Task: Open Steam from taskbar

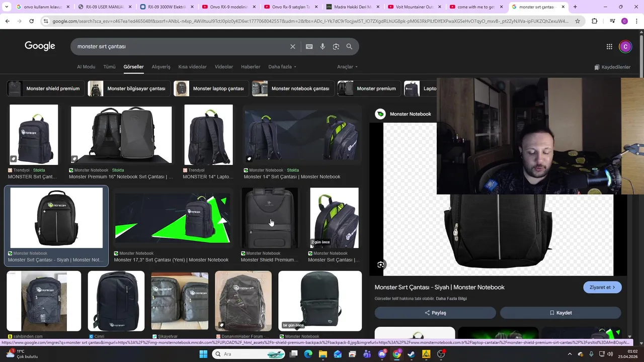Action: click(412, 354)
